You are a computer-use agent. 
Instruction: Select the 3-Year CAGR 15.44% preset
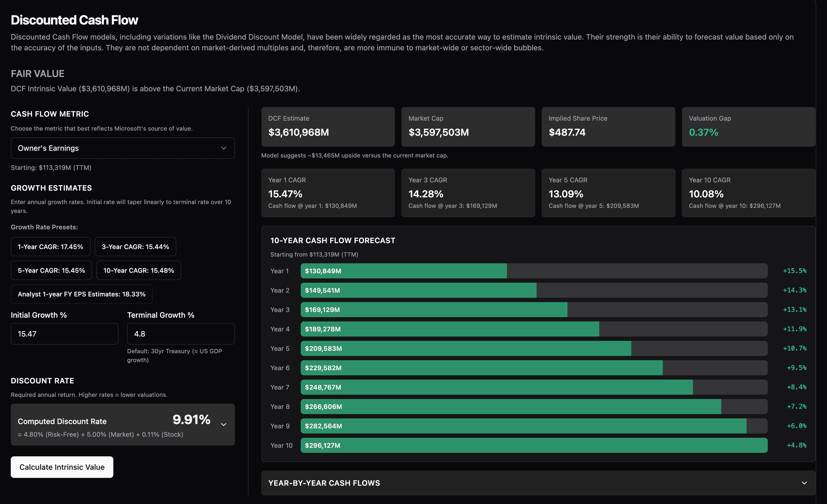click(x=135, y=247)
